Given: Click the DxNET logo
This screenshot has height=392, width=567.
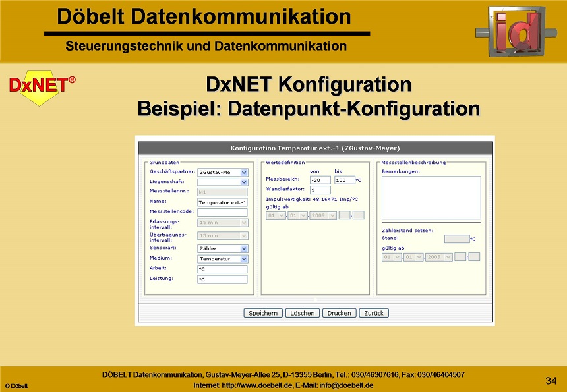Looking at the screenshot, I should tap(42, 88).
